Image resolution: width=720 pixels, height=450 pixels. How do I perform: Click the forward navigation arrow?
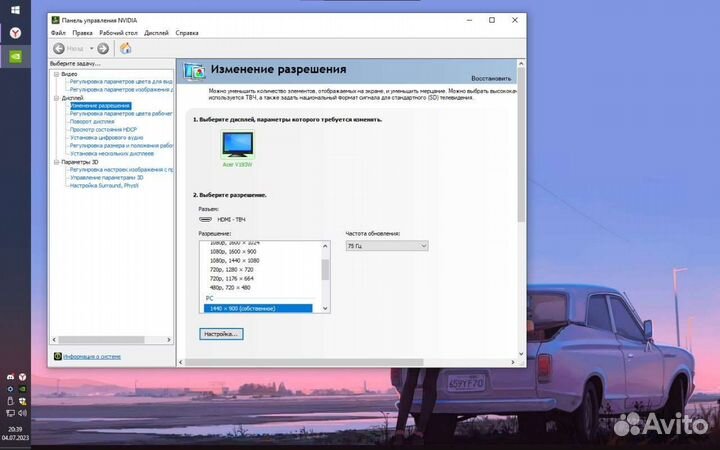[x=103, y=48]
